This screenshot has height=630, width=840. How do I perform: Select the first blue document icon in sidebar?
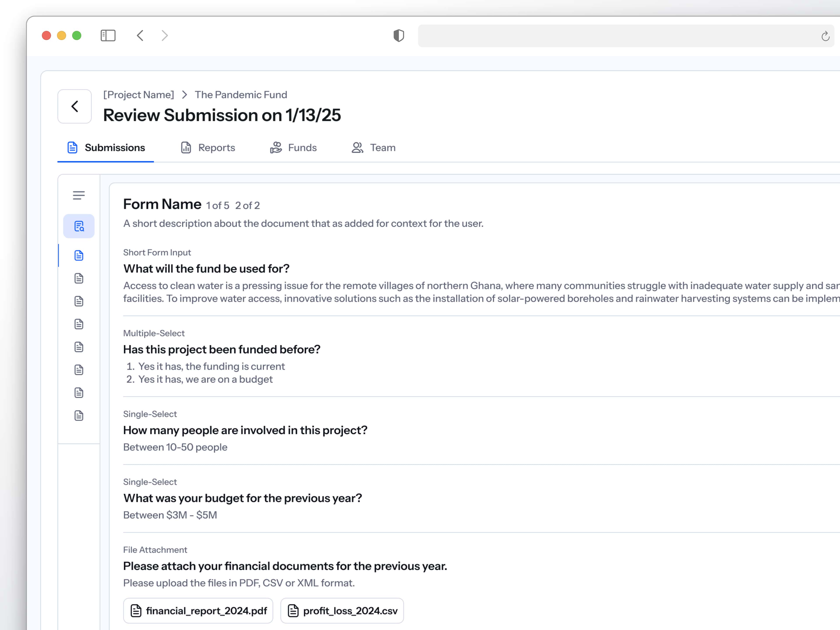(79, 255)
